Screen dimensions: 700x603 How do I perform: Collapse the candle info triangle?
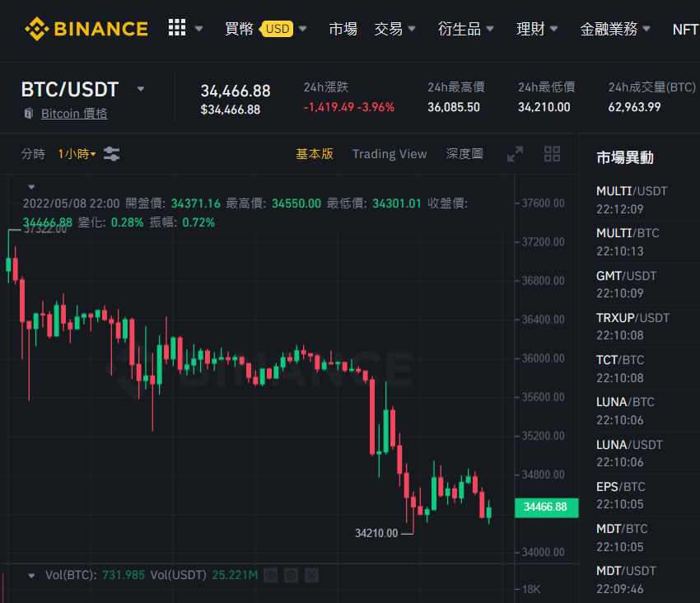[31, 187]
